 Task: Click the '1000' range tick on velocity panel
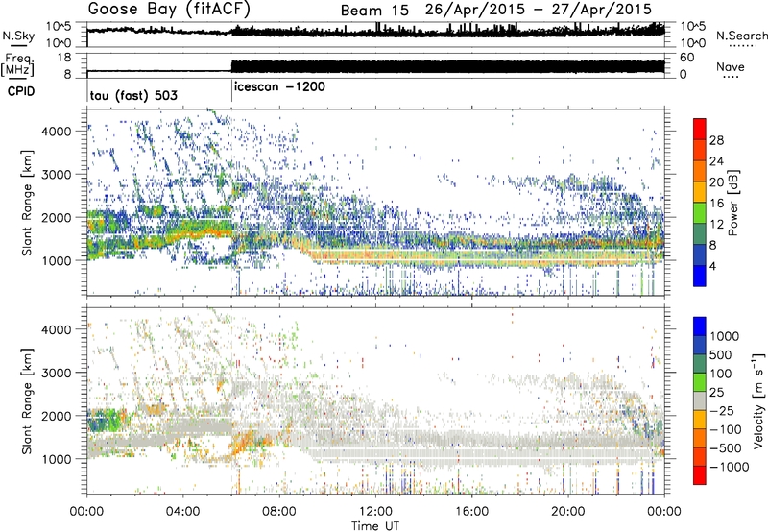point(57,459)
